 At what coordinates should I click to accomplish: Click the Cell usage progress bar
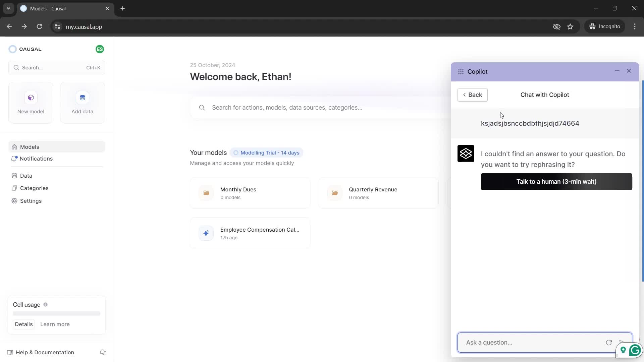(57, 314)
